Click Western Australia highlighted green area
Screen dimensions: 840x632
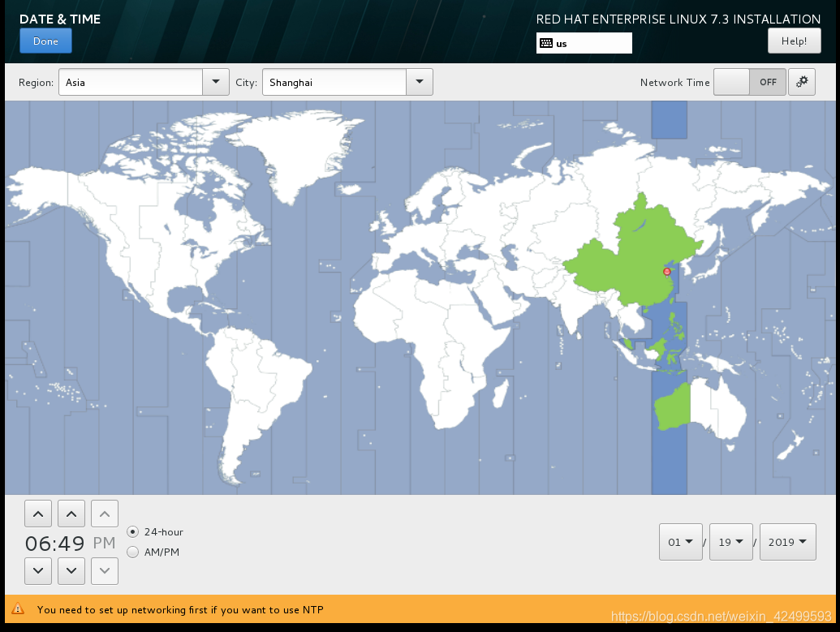(x=673, y=408)
